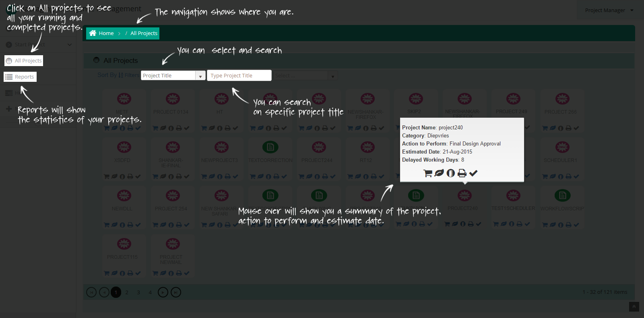Image resolution: width=644 pixels, height=318 pixels.
Task: Click the printer icon in project240 tooltip
Action: [462, 173]
